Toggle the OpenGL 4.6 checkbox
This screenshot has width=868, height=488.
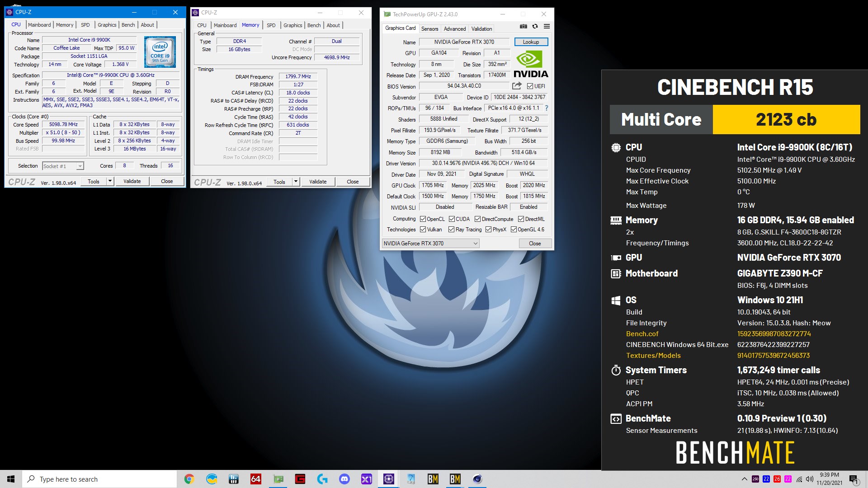[514, 230]
